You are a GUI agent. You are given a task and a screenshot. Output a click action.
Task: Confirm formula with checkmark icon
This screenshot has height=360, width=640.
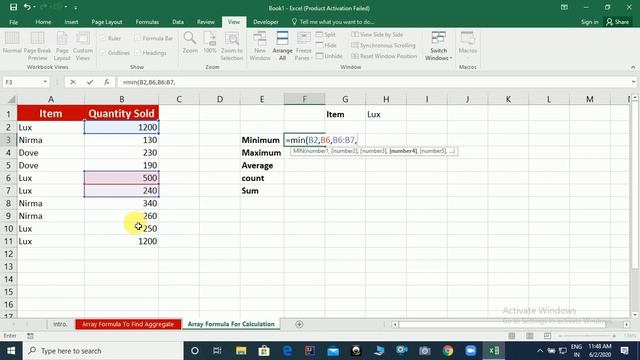(89, 82)
